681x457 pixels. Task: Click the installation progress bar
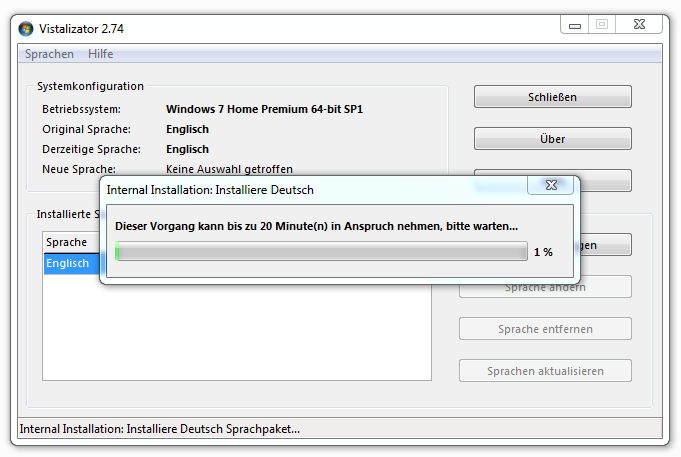pos(321,252)
